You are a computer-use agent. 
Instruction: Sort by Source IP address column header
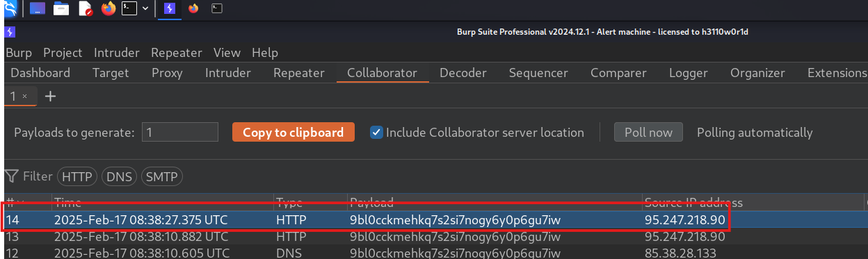click(753, 203)
